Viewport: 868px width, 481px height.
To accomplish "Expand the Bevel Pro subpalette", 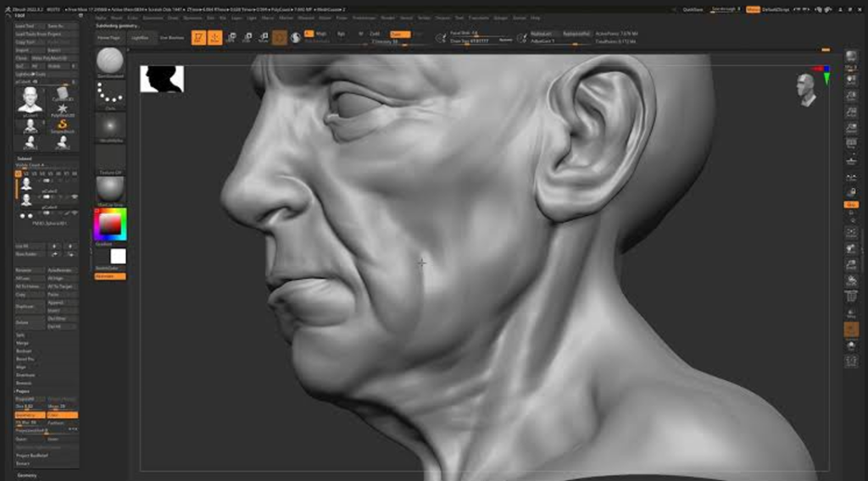I will pos(25,359).
